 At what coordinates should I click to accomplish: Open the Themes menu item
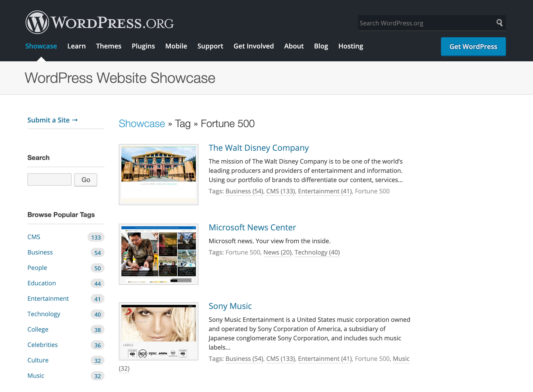(x=109, y=46)
